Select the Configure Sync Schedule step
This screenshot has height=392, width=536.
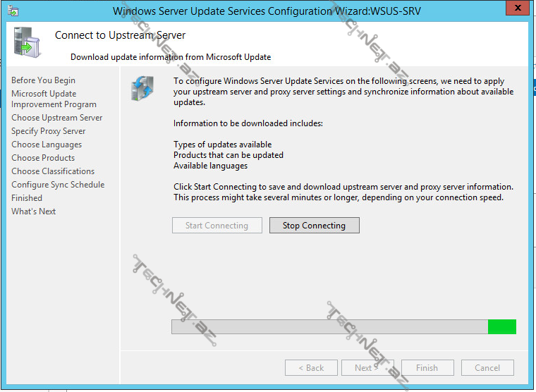(x=58, y=185)
